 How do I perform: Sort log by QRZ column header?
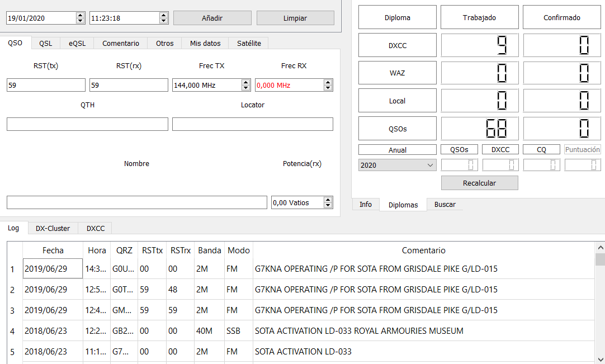pos(124,250)
